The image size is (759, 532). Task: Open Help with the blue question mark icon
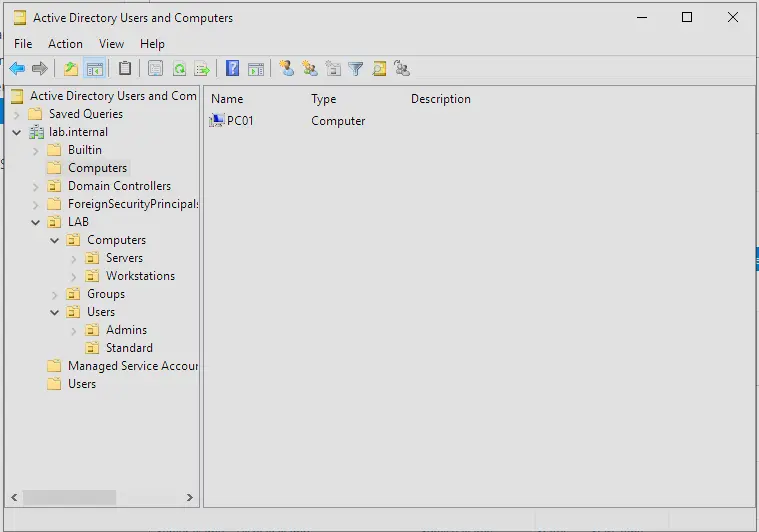tap(232, 69)
